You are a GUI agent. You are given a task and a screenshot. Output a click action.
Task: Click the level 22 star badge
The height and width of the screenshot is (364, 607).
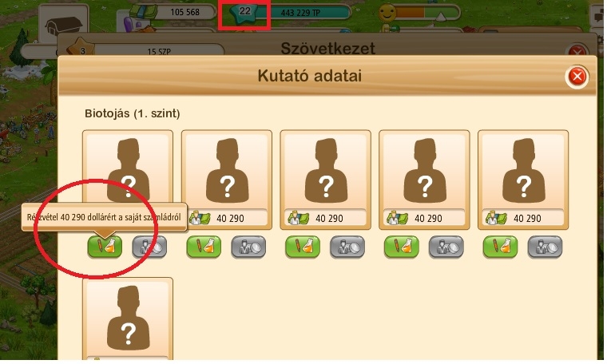tap(244, 12)
